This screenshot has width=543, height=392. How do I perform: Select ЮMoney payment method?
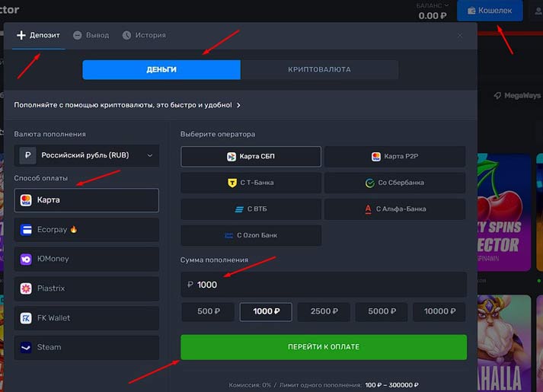(x=87, y=259)
